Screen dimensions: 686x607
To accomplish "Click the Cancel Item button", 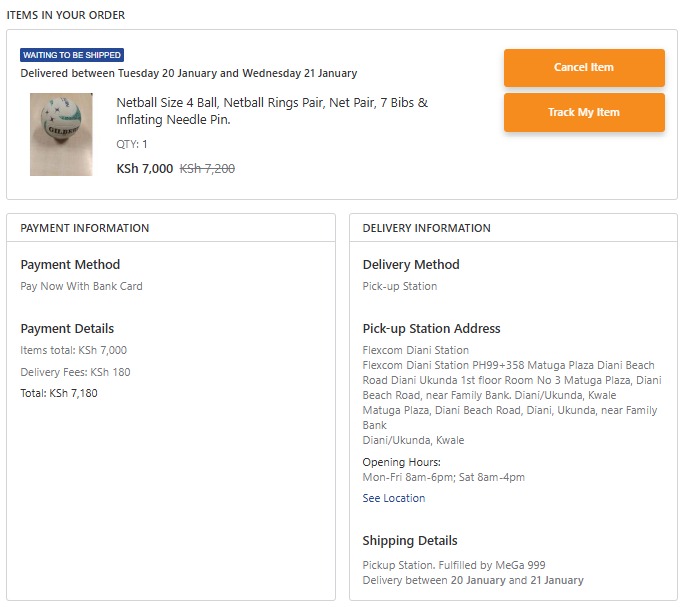I will [584, 68].
